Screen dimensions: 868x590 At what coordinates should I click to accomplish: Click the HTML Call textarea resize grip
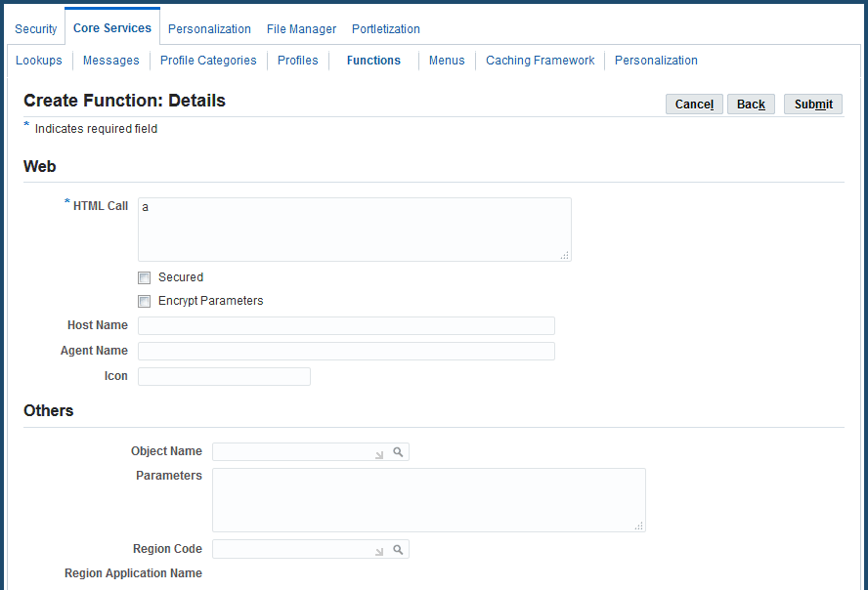click(565, 255)
